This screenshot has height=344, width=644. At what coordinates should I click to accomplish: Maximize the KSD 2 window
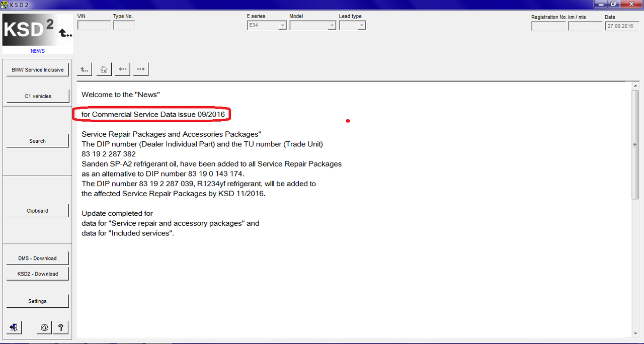[613, 4]
